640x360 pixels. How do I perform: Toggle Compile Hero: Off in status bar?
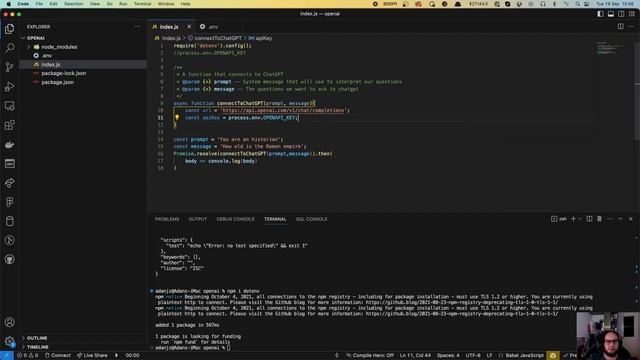click(x=370, y=356)
